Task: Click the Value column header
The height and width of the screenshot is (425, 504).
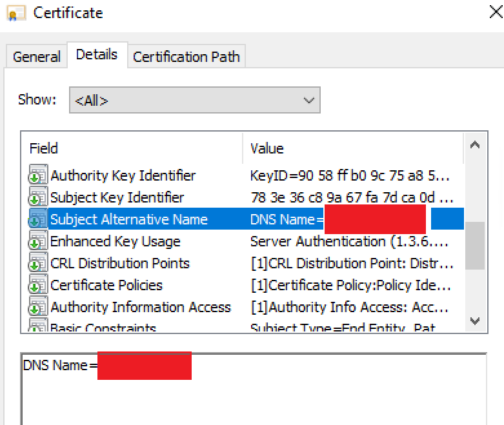Action: 354,148
